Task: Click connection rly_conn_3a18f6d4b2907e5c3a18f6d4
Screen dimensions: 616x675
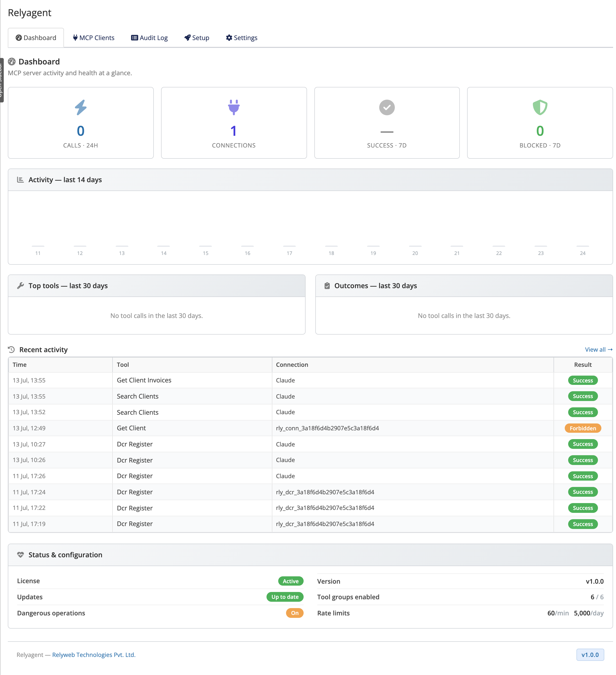Action: coord(327,428)
